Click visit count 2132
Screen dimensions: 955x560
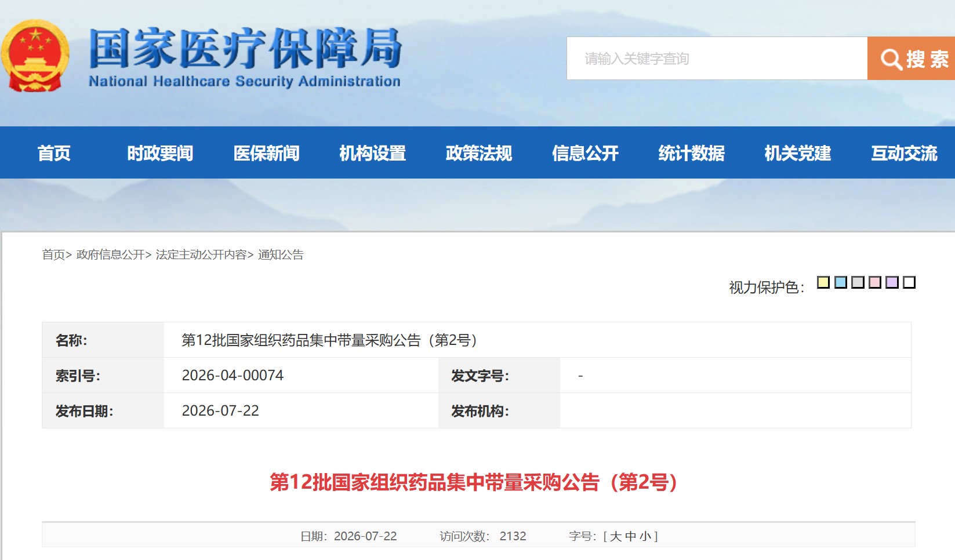pyautogui.click(x=513, y=536)
